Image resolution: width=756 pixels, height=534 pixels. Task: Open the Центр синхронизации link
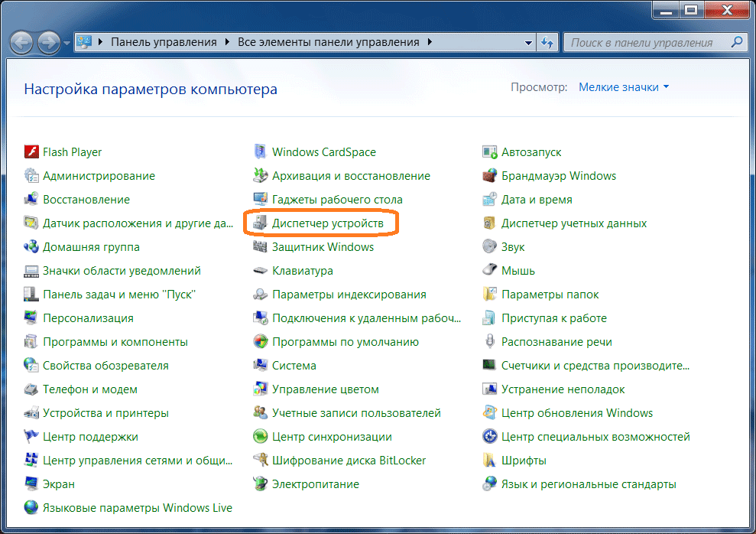click(332, 437)
